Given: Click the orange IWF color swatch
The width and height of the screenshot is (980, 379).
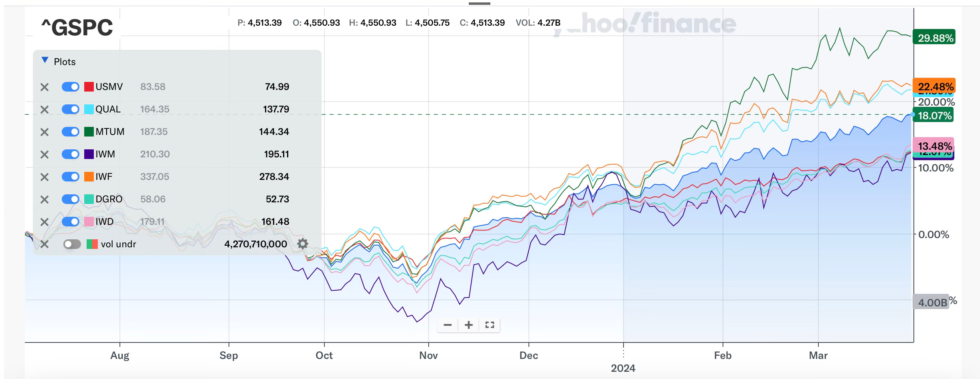Looking at the screenshot, I should coord(89,177).
